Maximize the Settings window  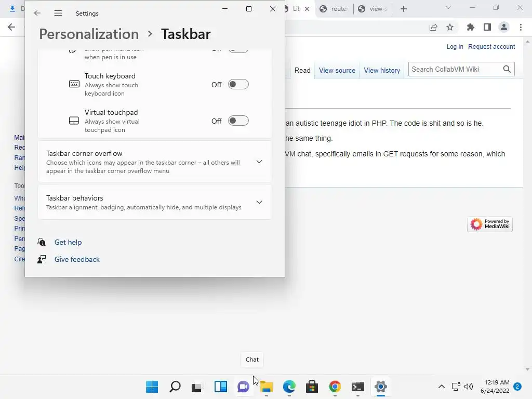pyautogui.click(x=249, y=9)
